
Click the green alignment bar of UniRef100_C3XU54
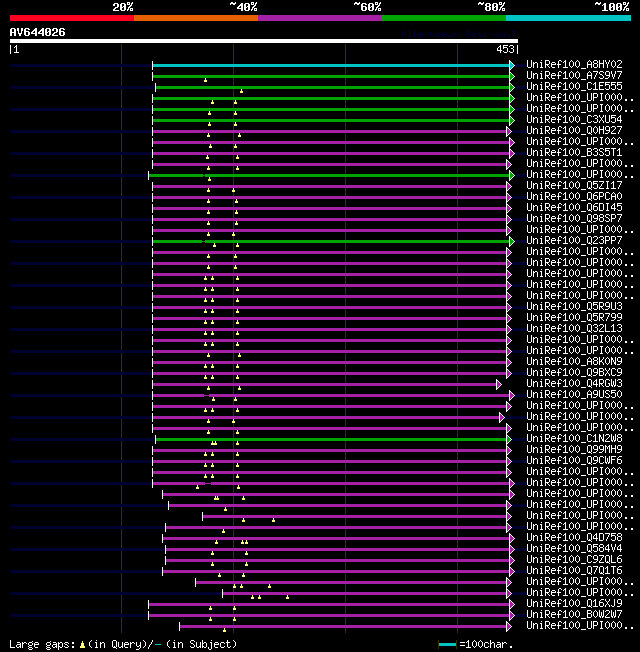click(331, 121)
